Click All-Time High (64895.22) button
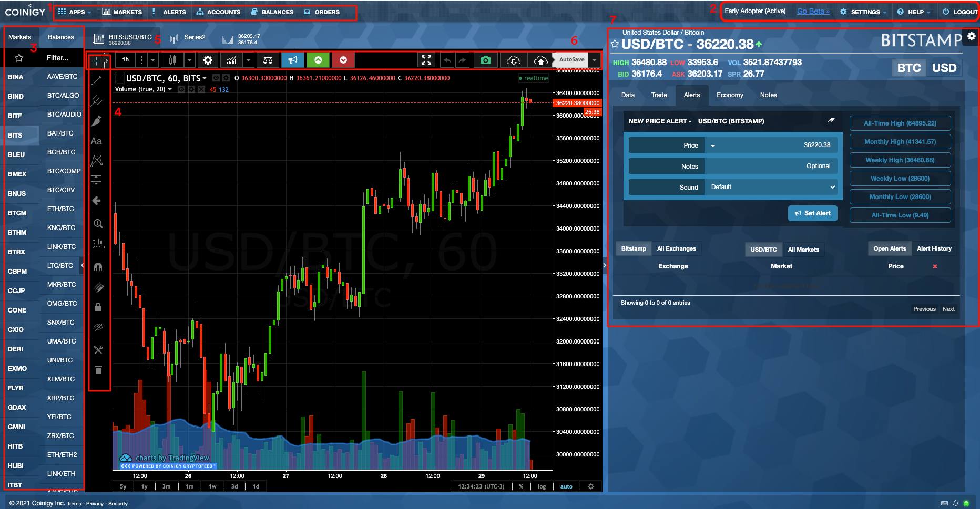980x509 pixels. tap(900, 123)
